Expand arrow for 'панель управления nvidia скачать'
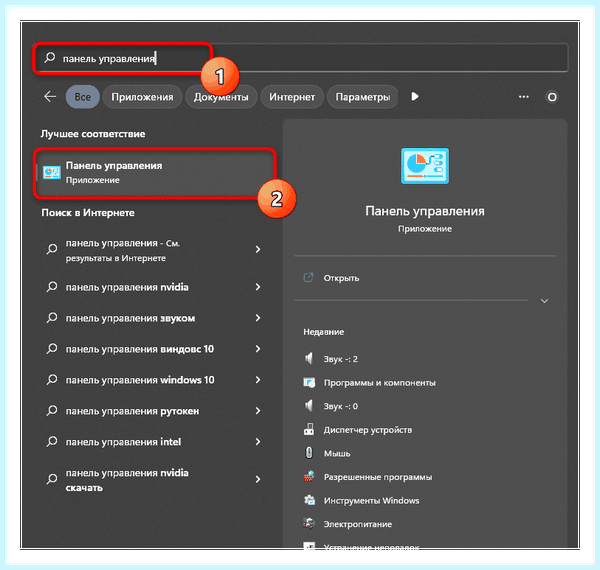Screen dimensions: 600x570 pos(258,479)
